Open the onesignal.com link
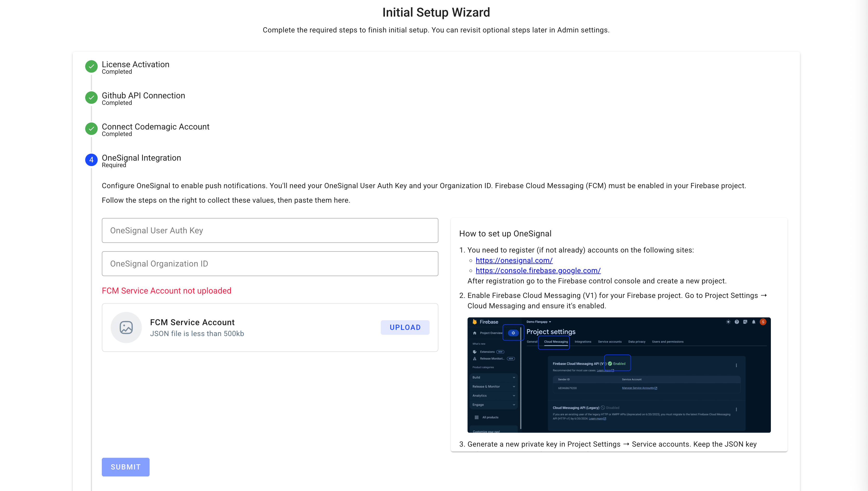The width and height of the screenshot is (868, 491). coord(514,260)
